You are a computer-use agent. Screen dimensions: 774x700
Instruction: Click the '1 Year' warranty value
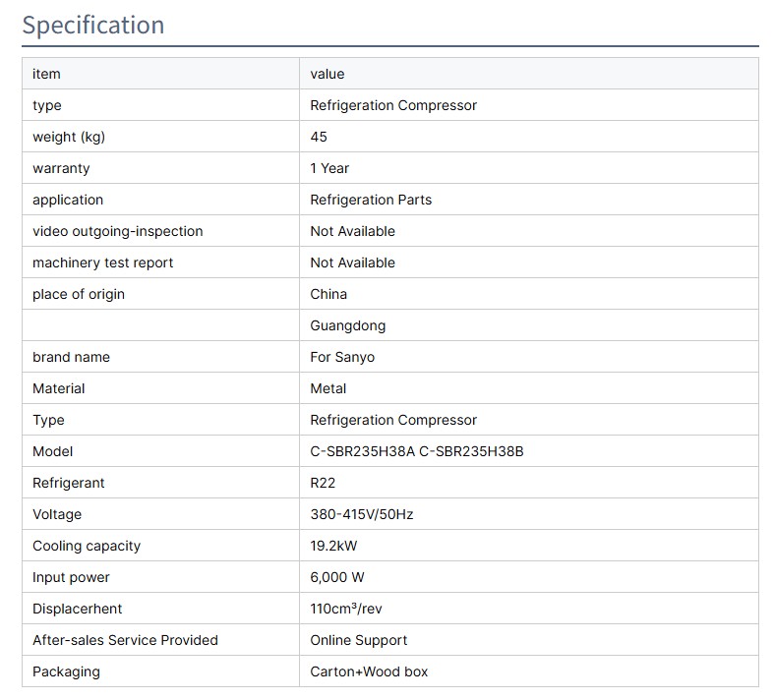click(x=329, y=168)
